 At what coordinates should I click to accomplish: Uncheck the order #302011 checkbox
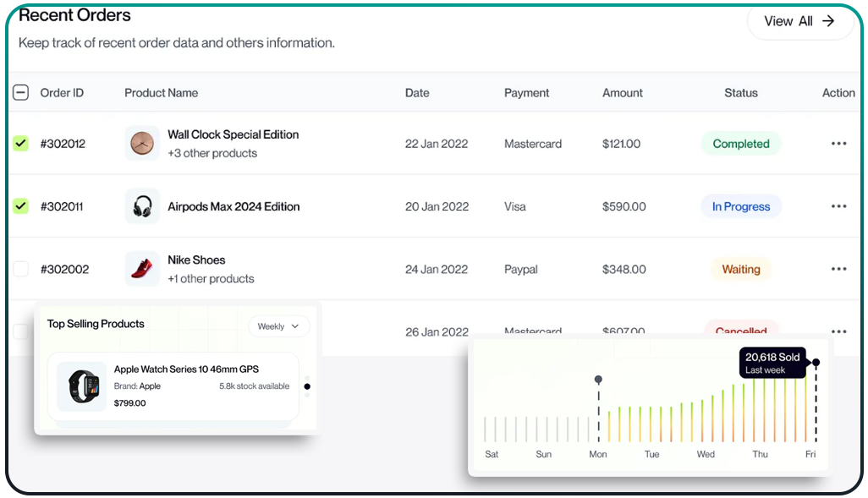point(21,206)
